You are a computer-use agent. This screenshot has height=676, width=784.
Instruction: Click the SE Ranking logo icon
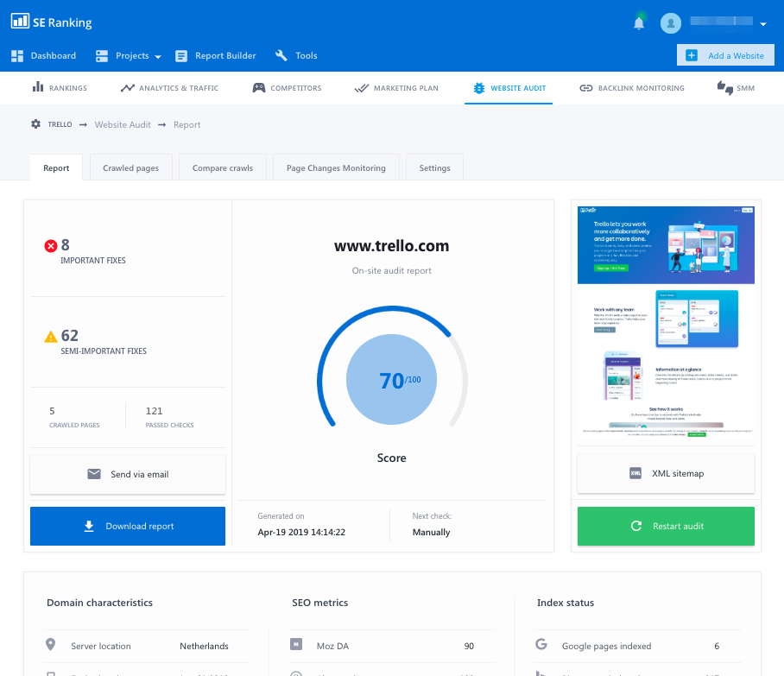click(x=20, y=21)
